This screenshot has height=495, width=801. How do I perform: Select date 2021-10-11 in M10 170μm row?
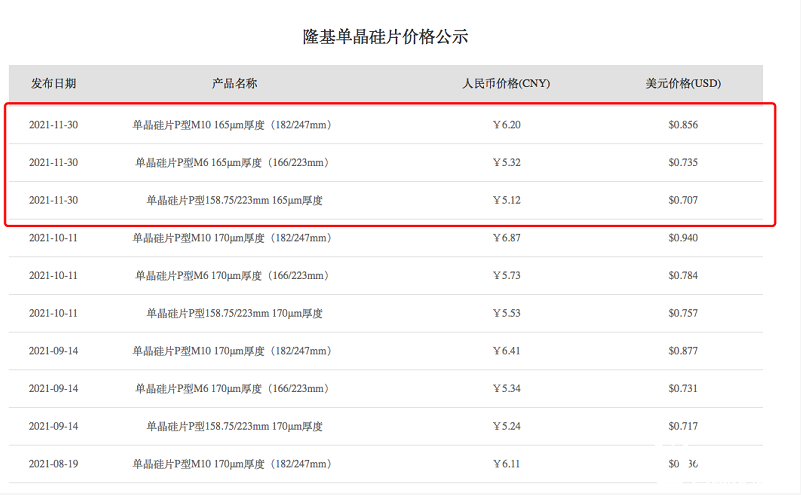(53, 238)
